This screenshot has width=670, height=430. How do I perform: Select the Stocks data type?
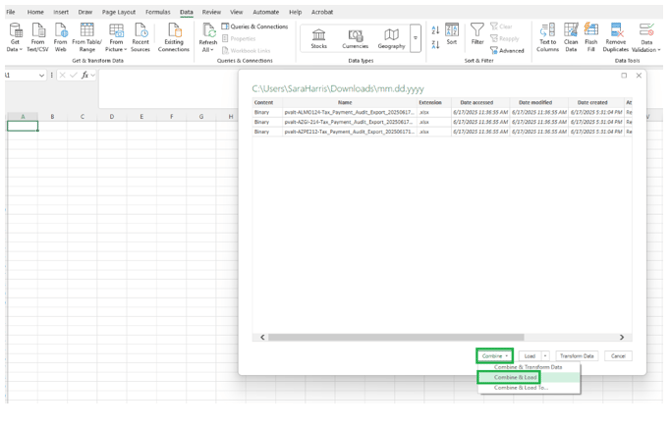coord(319,38)
